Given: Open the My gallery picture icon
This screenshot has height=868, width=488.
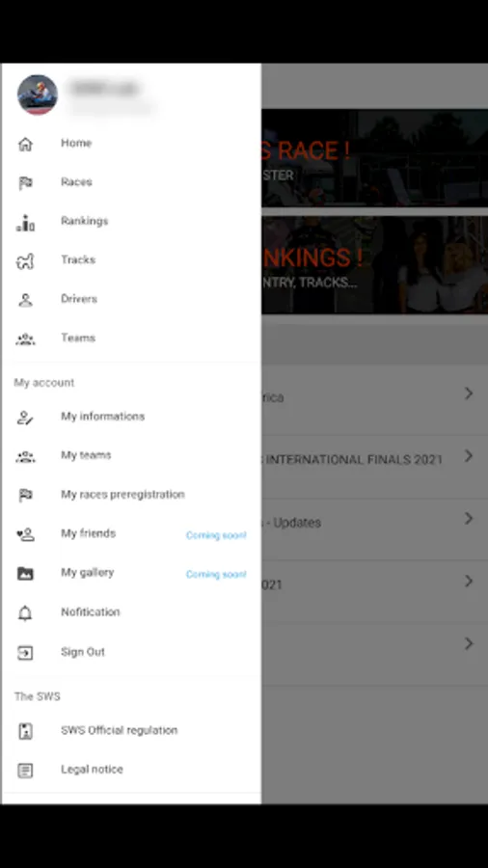Looking at the screenshot, I should (25, 574).
